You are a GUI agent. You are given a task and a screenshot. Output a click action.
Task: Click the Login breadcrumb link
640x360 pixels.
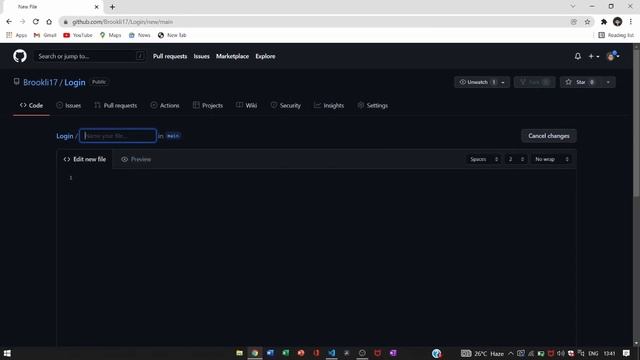(x=64, y=136)
